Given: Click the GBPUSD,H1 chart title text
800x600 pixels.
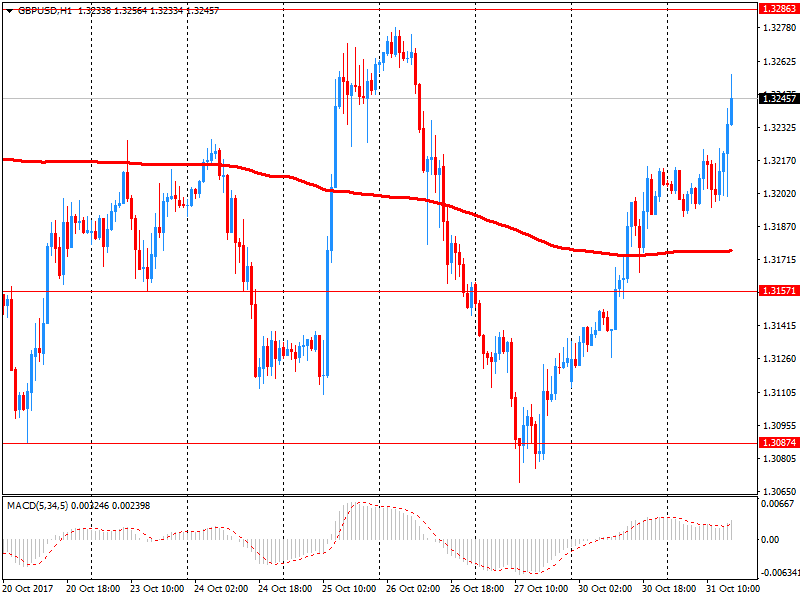Looking at the screenshot, I should 45,11.
